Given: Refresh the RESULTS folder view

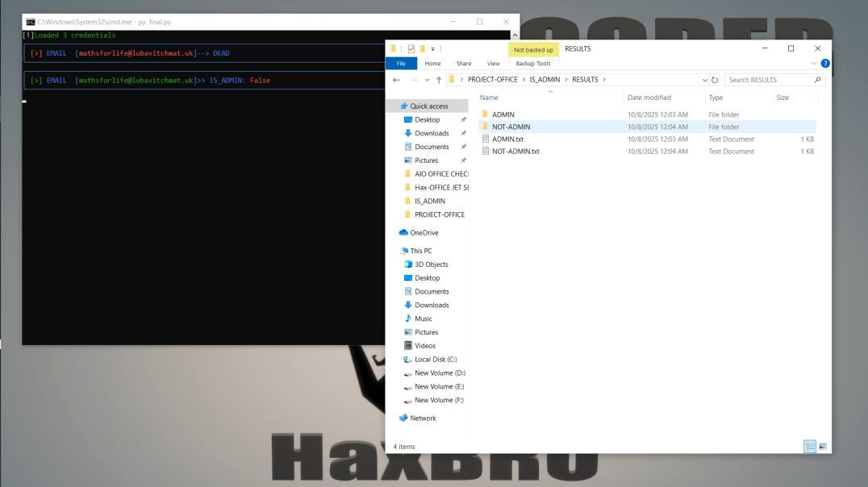Looking at the screenshot, I should click(x=715, y=80).
